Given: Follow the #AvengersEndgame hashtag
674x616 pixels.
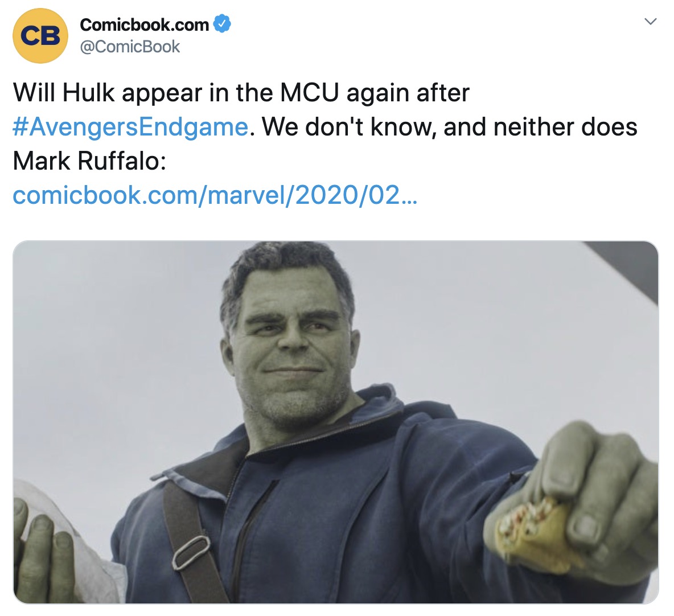Looking at the screenshot, I should [131, 127].
